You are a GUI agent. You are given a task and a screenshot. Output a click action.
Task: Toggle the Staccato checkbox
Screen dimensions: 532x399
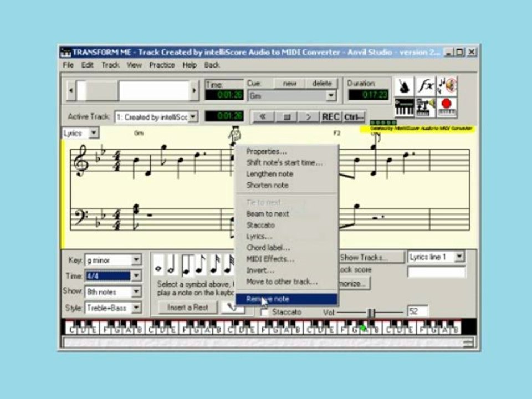(264, 312)
